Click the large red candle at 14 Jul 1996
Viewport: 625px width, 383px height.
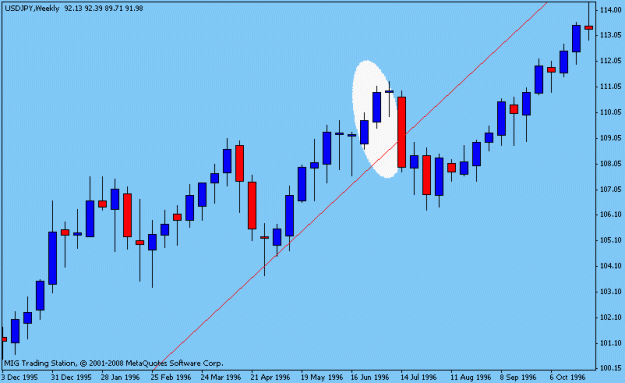click(x=402, y=132)
